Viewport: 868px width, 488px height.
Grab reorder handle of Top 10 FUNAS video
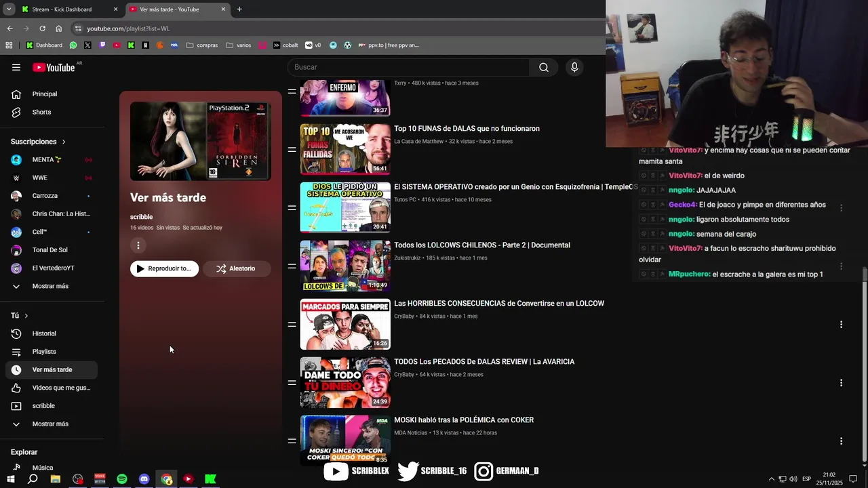coord(292,150)
